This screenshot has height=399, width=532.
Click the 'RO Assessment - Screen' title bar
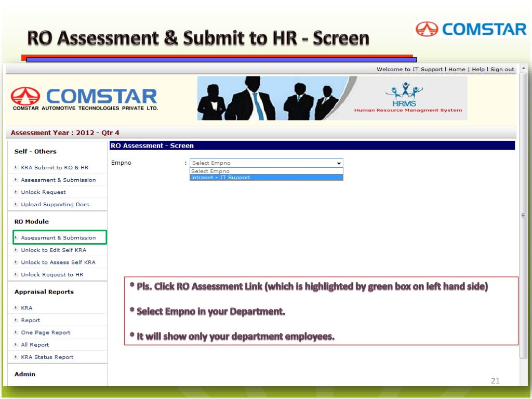click(x=312, y=145)
